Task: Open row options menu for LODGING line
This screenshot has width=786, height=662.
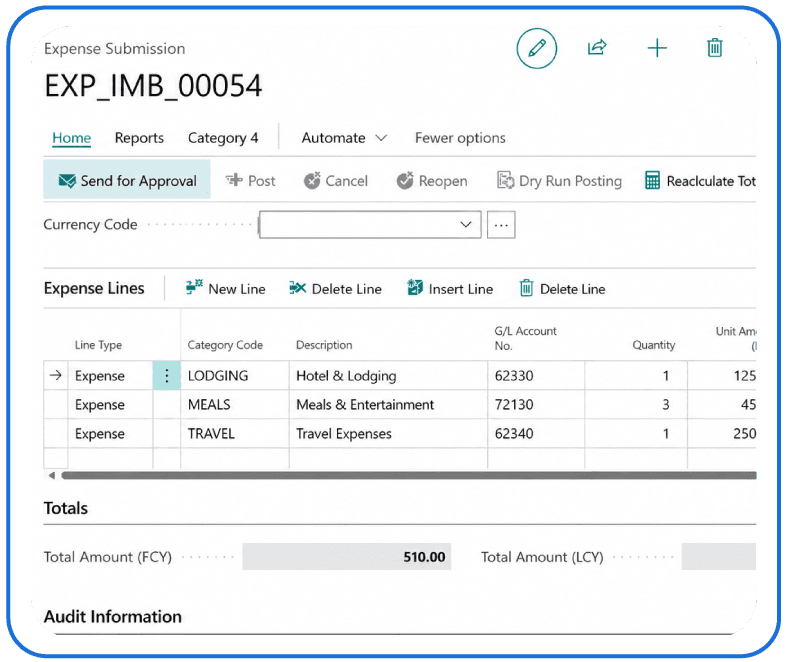Action: [166, 375]
